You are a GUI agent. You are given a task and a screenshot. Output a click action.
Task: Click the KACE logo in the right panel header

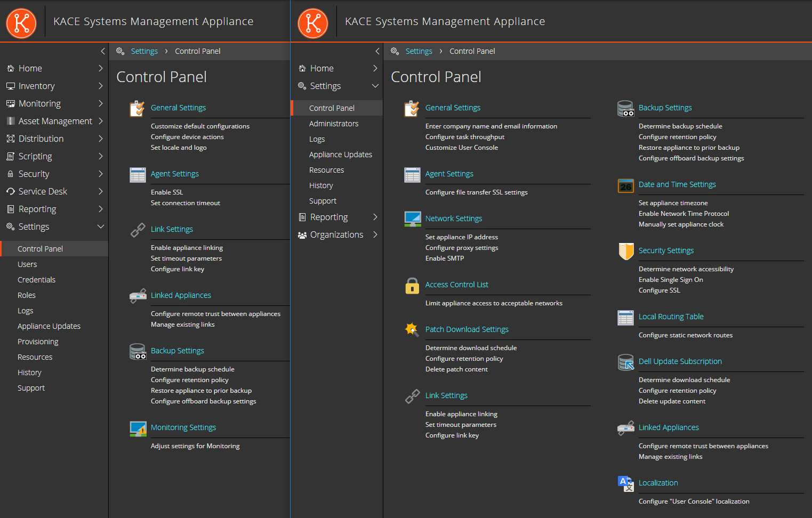313,23
